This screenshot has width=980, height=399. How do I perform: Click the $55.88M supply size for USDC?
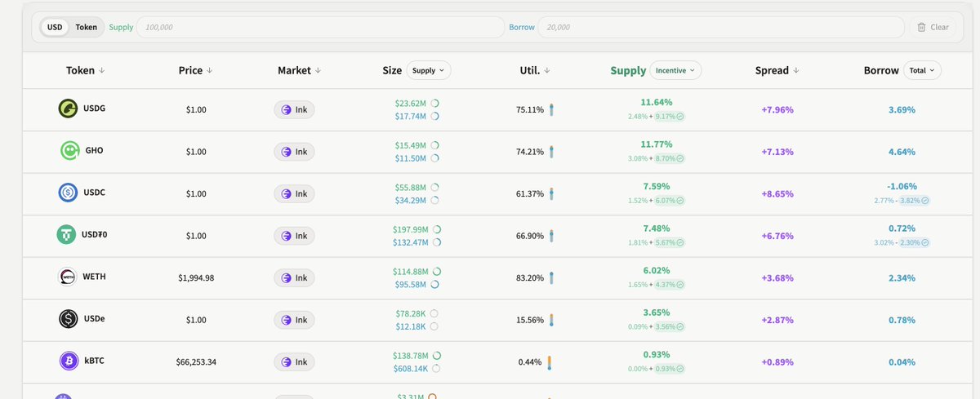point(411,187)
